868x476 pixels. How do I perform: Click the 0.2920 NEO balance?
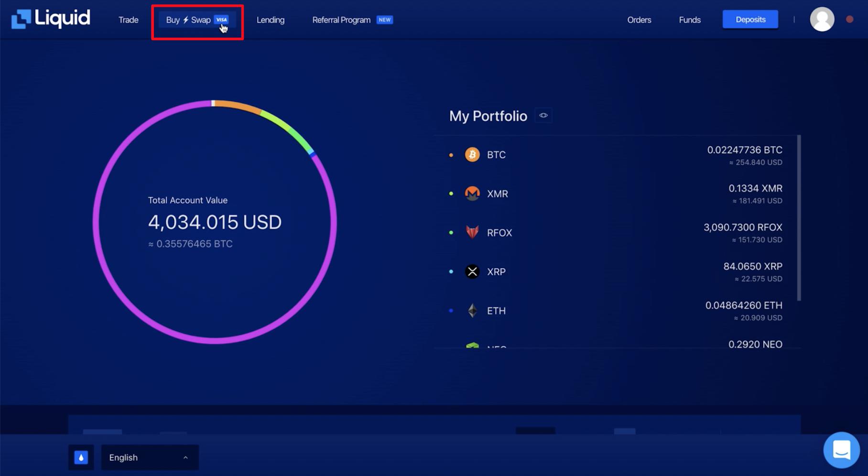click(755, 344)
